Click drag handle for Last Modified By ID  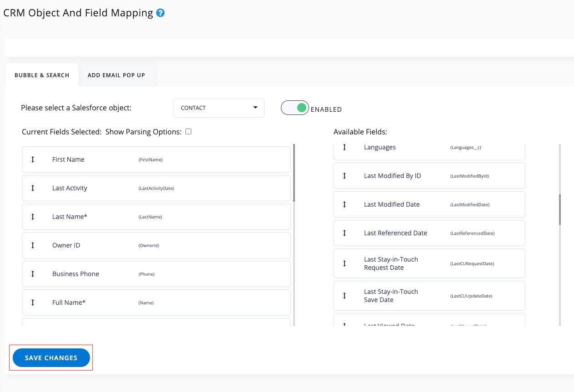click(344, 176)
